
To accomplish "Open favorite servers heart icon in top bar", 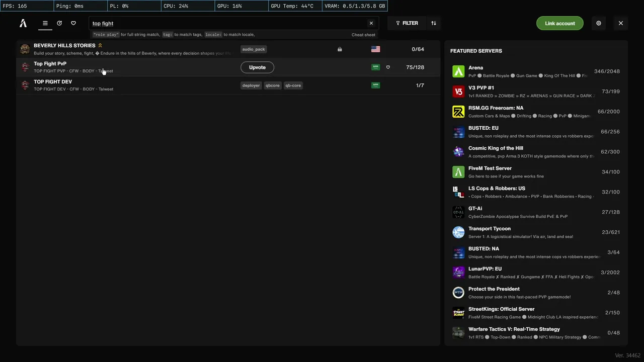I will (73, 23).
